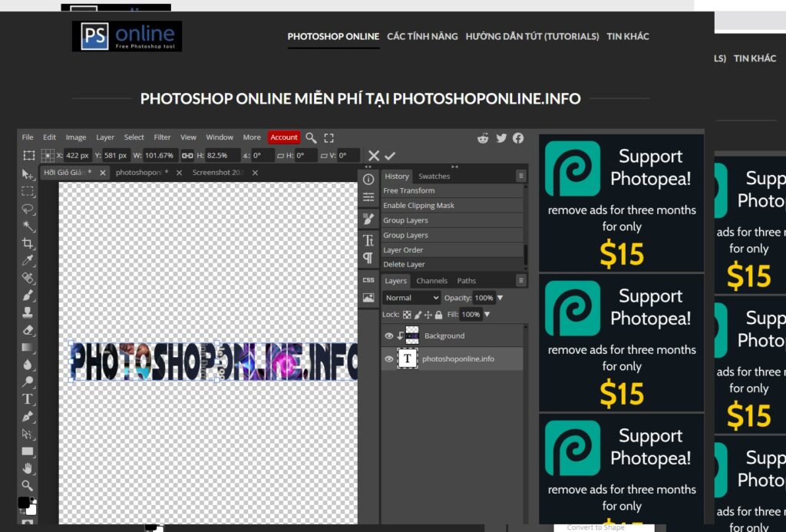
Task: Open HƯỚNG DẪN TÚT (TUTORIALS) nav link
Action: click(532, 36)
